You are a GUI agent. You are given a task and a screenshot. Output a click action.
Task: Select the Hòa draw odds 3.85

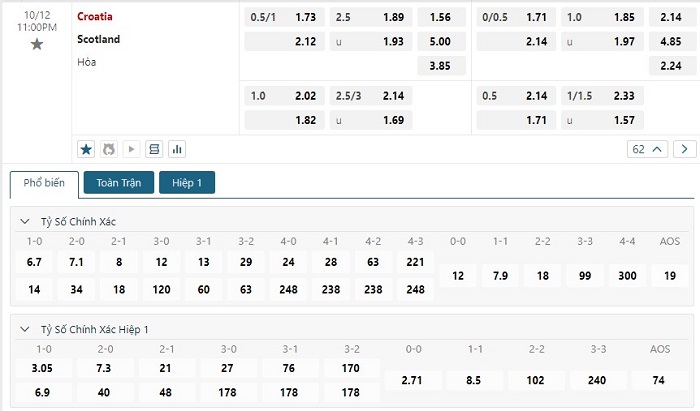point(440,65)
